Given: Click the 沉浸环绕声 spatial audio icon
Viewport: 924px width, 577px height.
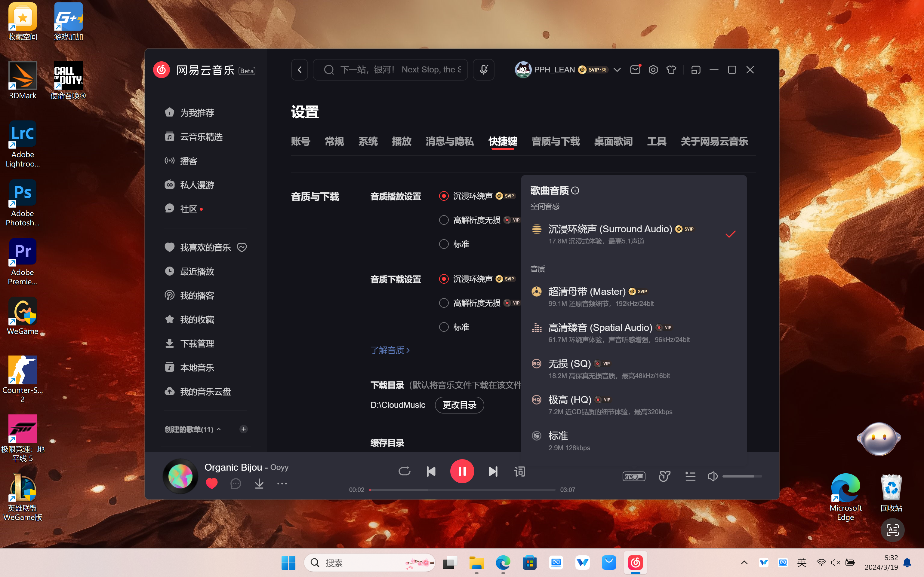Looking at the screenshot, I should 537,229.
